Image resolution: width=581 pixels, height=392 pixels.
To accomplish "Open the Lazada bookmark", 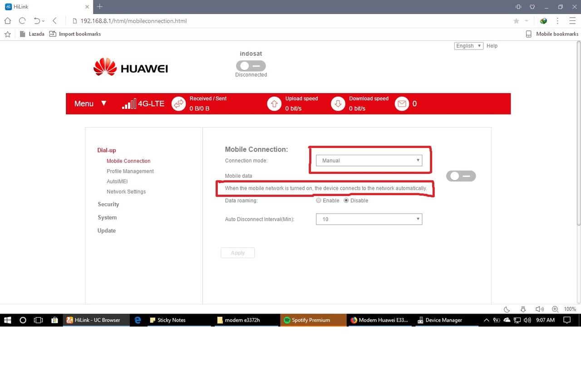I will (32, 34).
